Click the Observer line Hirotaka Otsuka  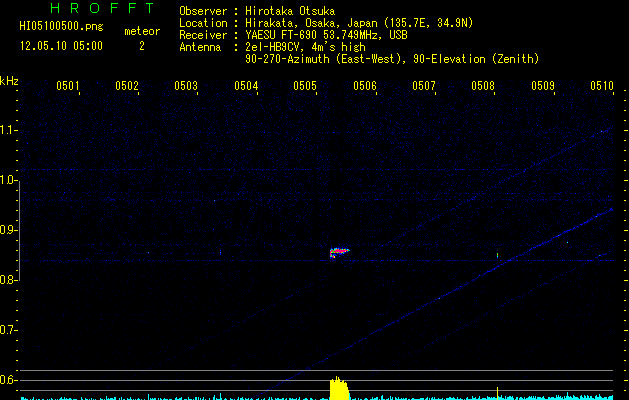tap(257, 11)
